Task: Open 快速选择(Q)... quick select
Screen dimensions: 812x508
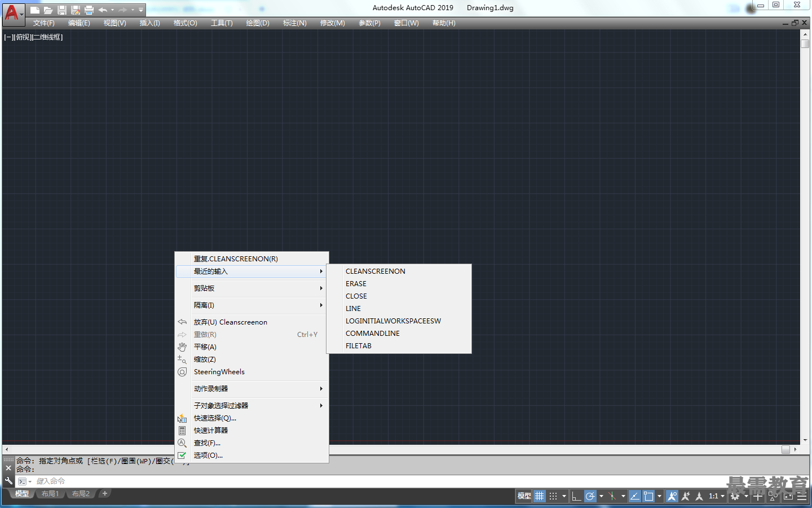Action: coord(252,418)
